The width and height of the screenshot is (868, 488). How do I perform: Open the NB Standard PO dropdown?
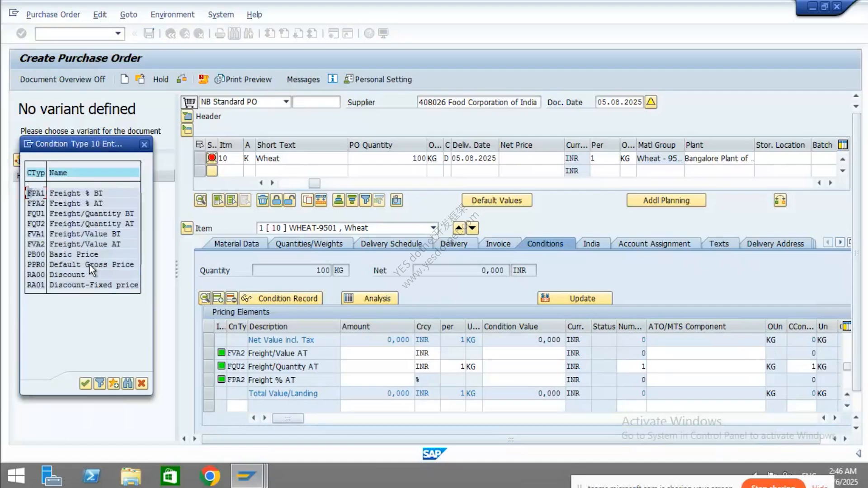[286, 102]
